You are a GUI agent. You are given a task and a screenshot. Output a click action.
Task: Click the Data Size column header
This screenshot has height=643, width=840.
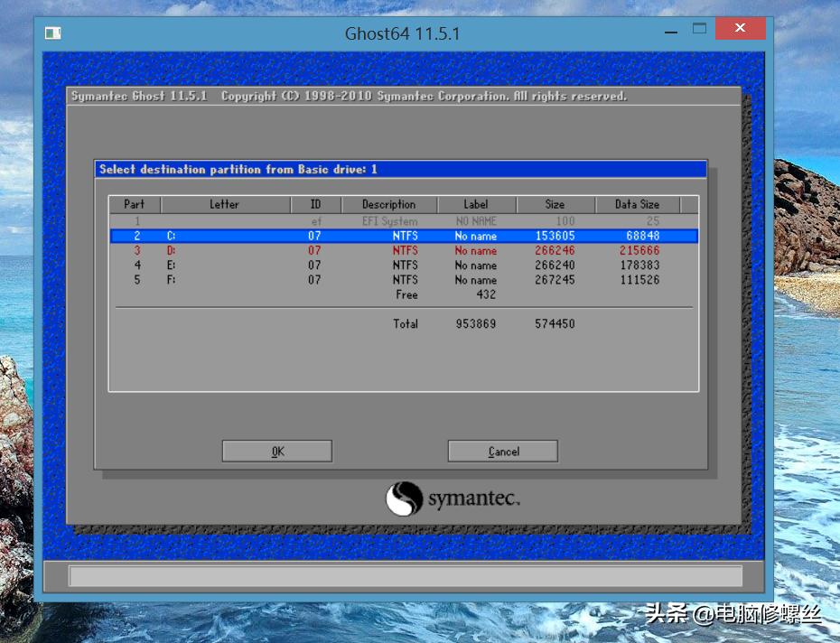pyautogui.click(x=637, y=204)
